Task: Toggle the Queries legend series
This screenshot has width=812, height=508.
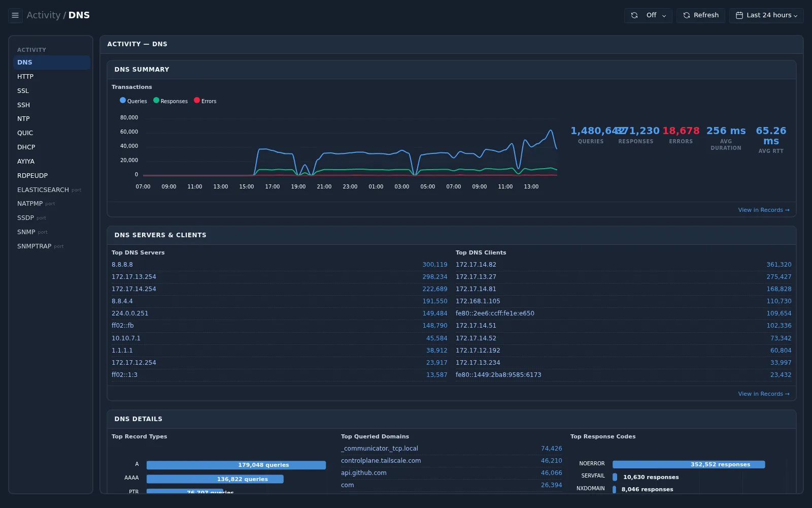Action: pos(133,101)
